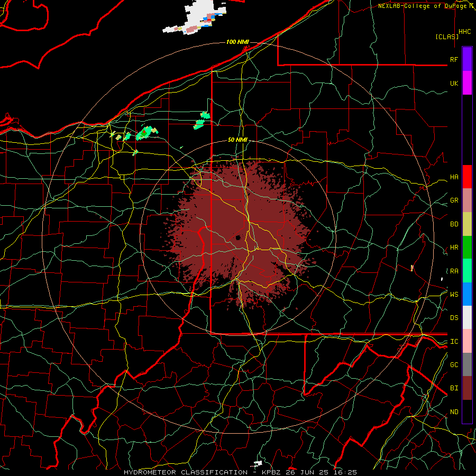Click the BI legend label
This screenshot has width=476, height=476.
(x=454, y=388)
